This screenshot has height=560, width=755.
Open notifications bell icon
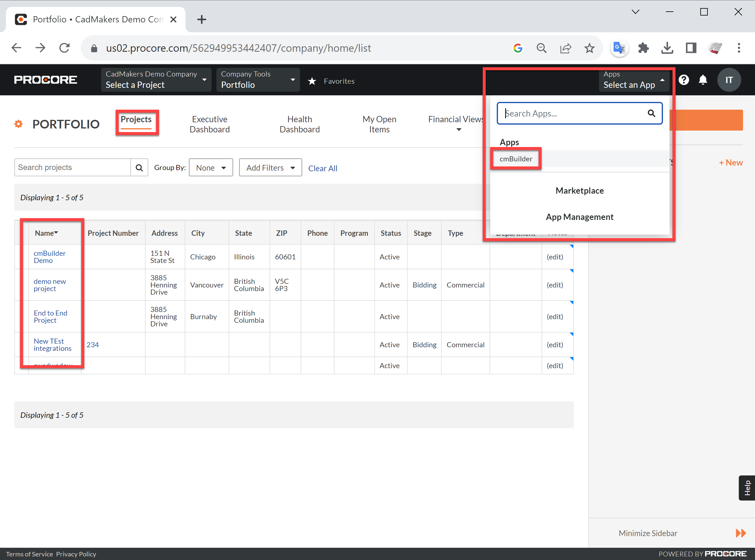click(703, 80)
